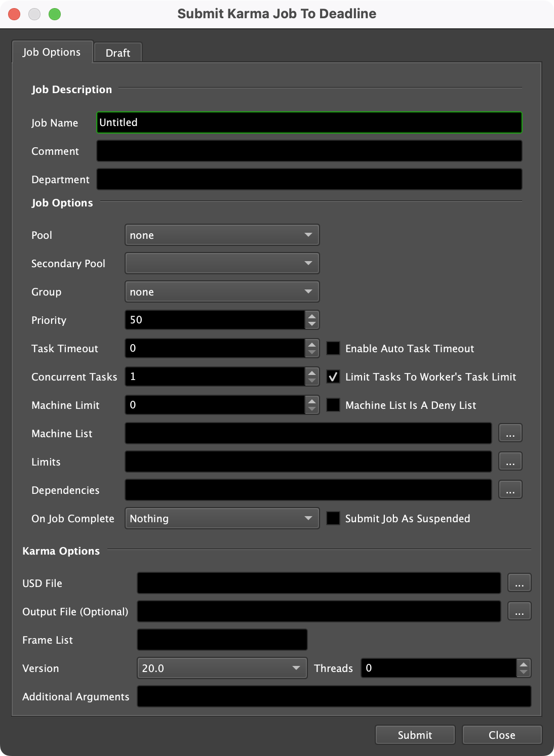
Task: Expand the On Job Complete dropdown
Action: 221,518
